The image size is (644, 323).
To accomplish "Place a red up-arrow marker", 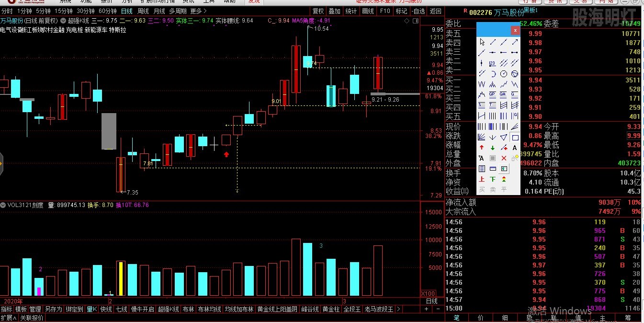I will pos(482,148).
